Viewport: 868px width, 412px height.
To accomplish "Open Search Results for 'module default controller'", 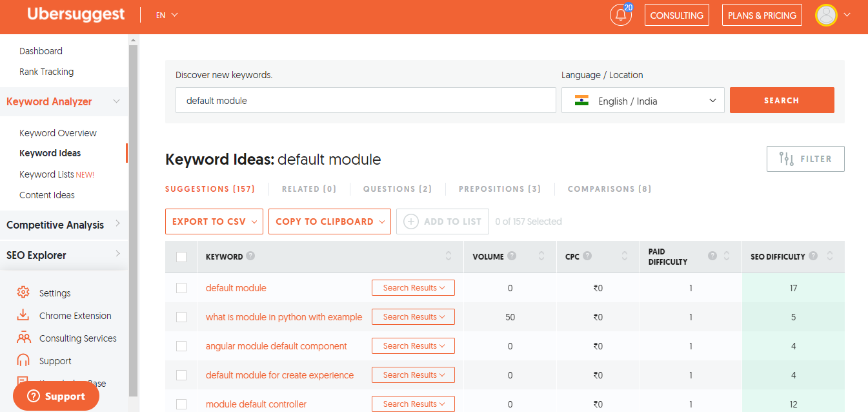I will (x=413, y=404).
